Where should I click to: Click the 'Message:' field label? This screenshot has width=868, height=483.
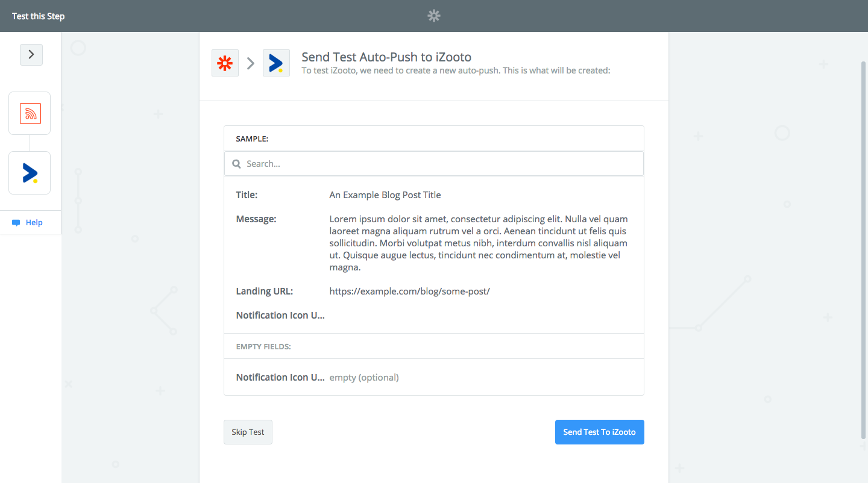(x=256, y=219)
